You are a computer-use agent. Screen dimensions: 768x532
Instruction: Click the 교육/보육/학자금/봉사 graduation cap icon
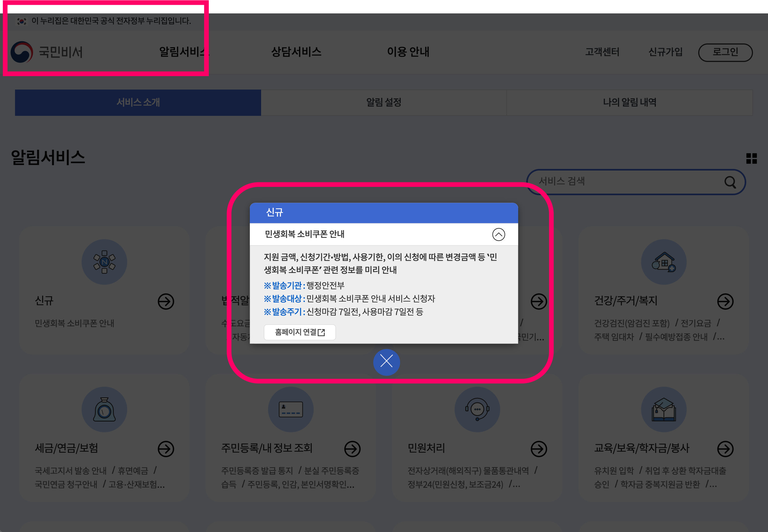tap(664, 409)
